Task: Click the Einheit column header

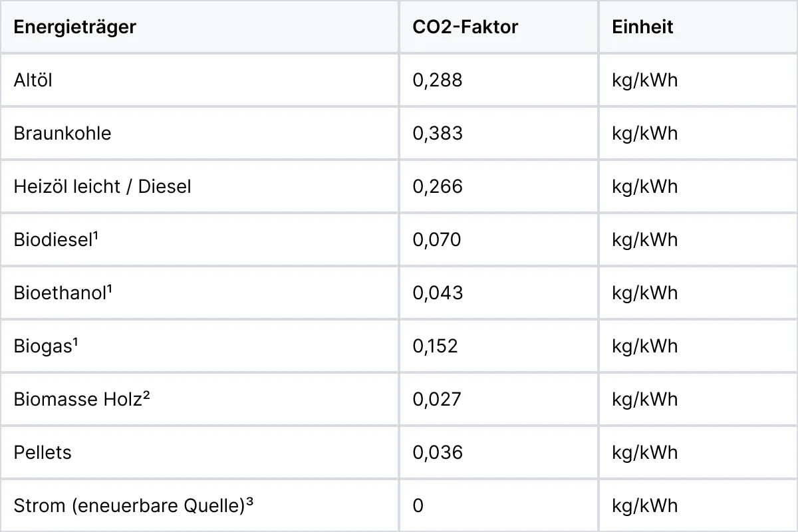Action: [x=642, y=27]
